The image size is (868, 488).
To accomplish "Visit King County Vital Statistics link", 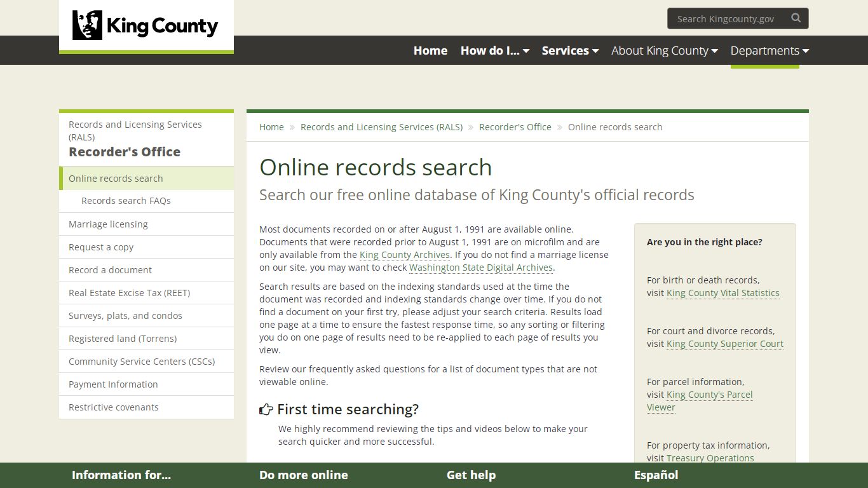I will [722, 293].
